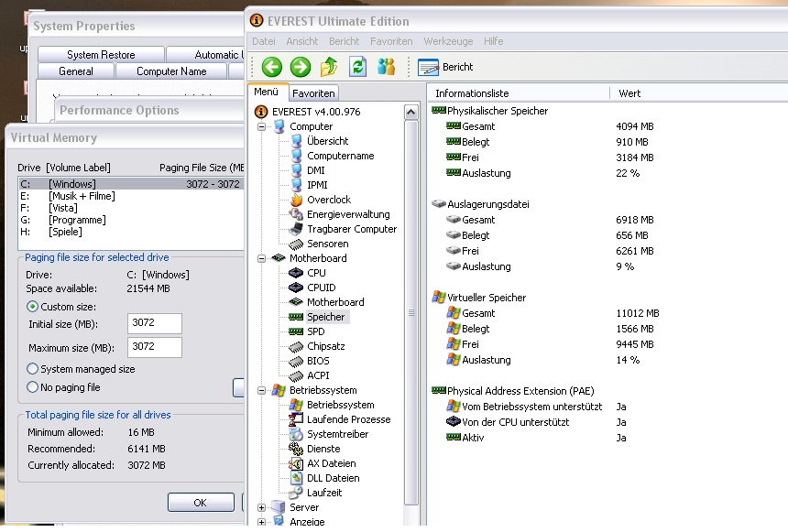Screen dimensions: 788x532
Task: Open the Datei menu
Action: click(x=263, y=41)
